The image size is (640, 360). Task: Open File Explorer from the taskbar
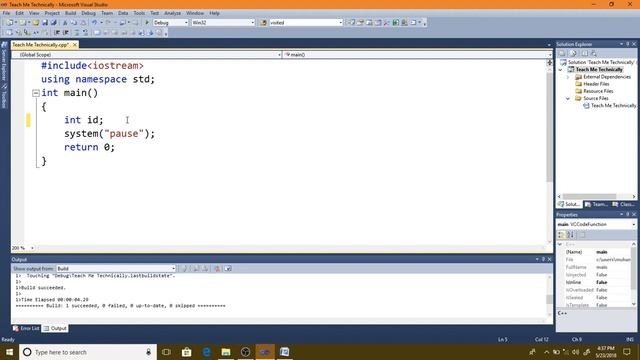[x=226, y=352]
